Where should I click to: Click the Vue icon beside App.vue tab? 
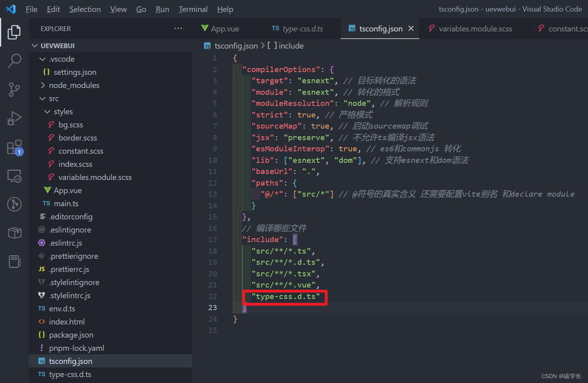coord(205,28)
